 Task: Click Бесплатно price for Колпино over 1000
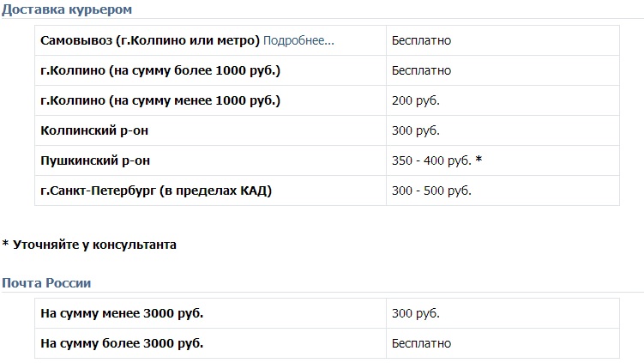tap(421, 70)
